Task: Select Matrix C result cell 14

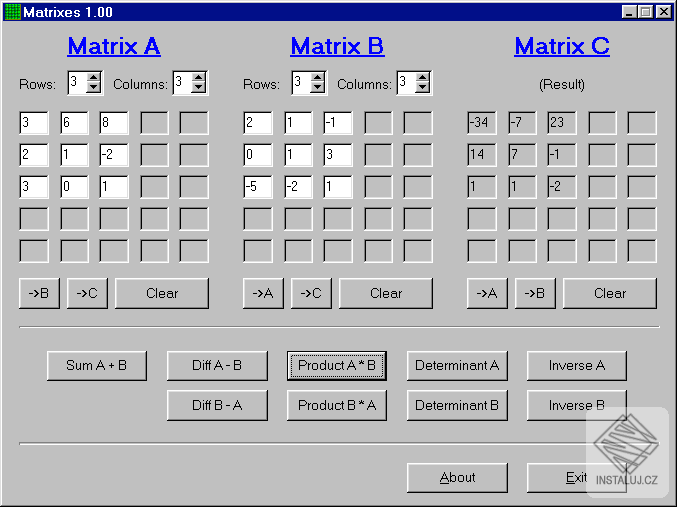Action: point(482,155)
